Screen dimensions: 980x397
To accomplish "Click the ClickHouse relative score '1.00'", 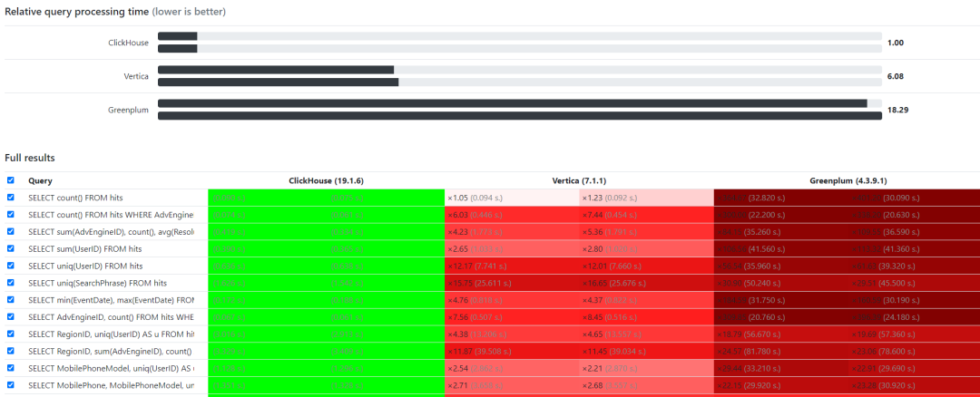I will (896, 44).
